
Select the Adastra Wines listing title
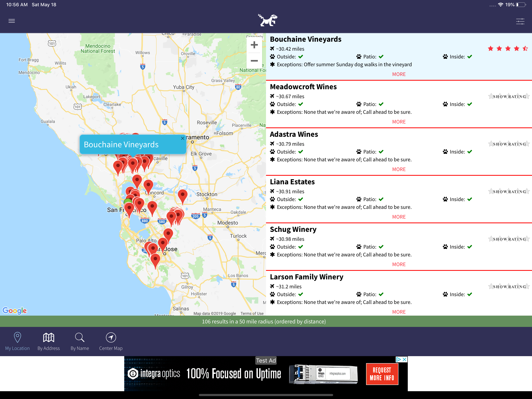click(x=294, y=134)
